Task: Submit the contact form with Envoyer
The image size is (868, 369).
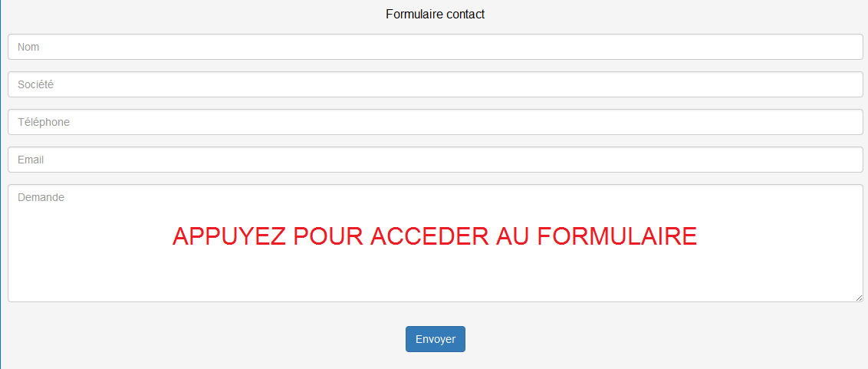Action: [435, 339]
